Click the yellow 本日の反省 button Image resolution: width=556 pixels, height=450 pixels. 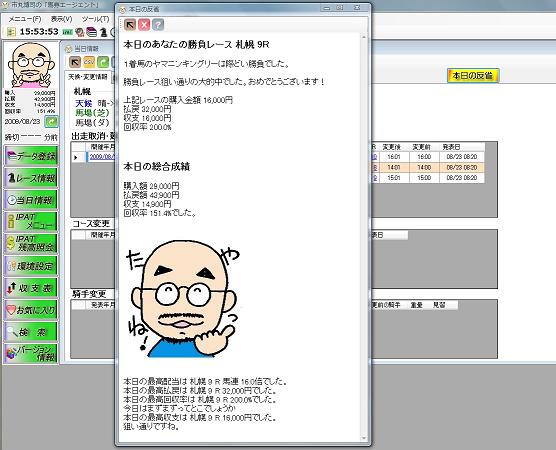[473, 76]
